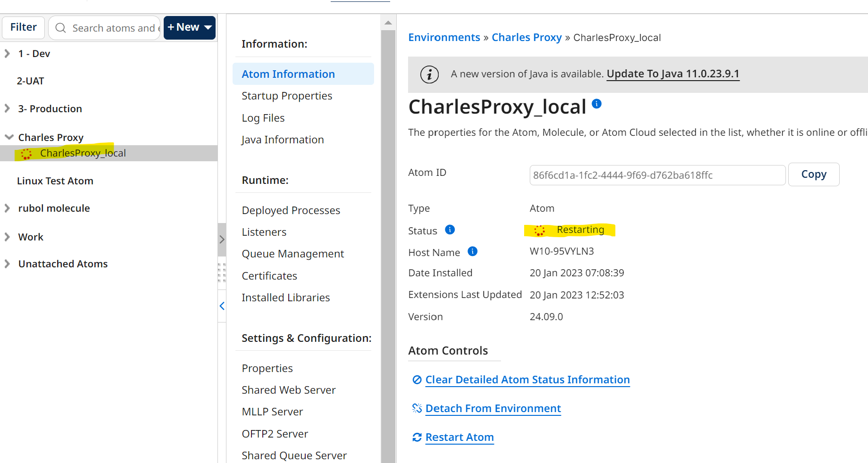
Task: Expand the 1 - Dev environment
Action: coord(7,54)
